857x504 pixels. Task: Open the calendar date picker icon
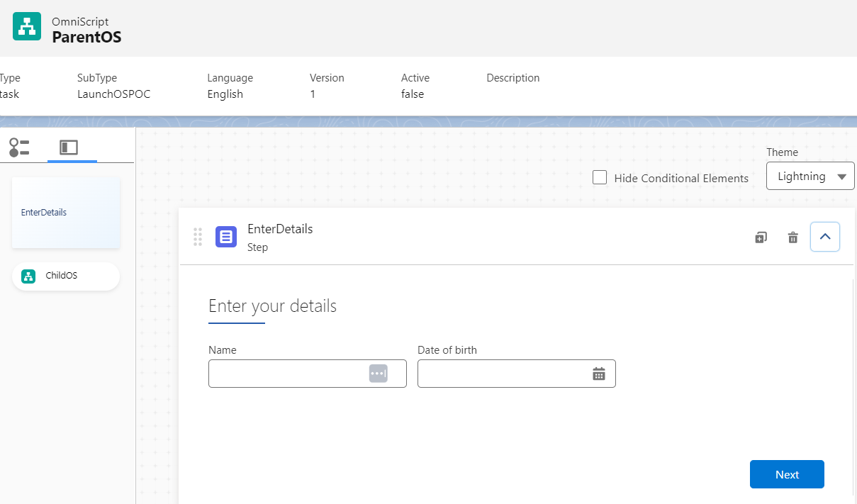click(599, 374)
